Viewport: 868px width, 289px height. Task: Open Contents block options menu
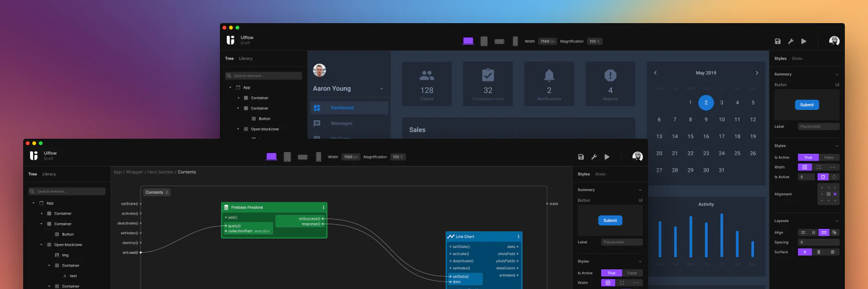(167, 192)
